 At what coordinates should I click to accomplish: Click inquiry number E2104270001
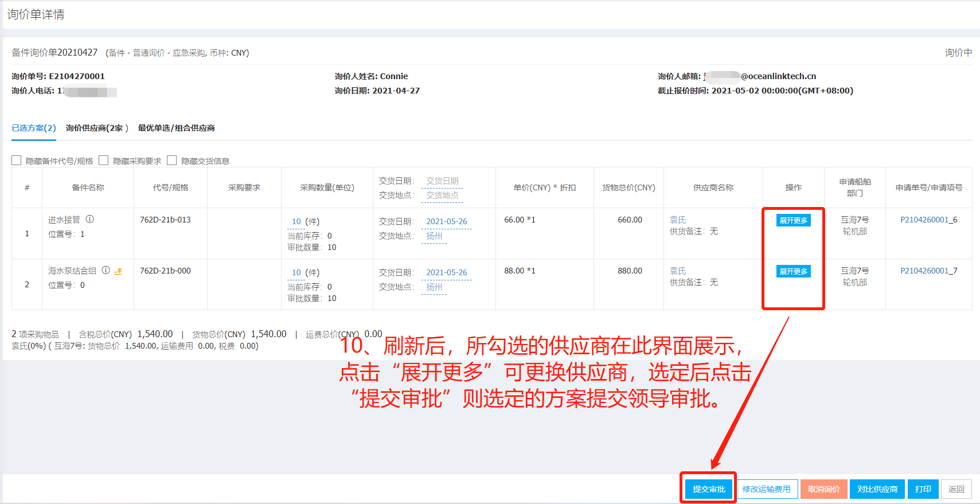point(77,76)
